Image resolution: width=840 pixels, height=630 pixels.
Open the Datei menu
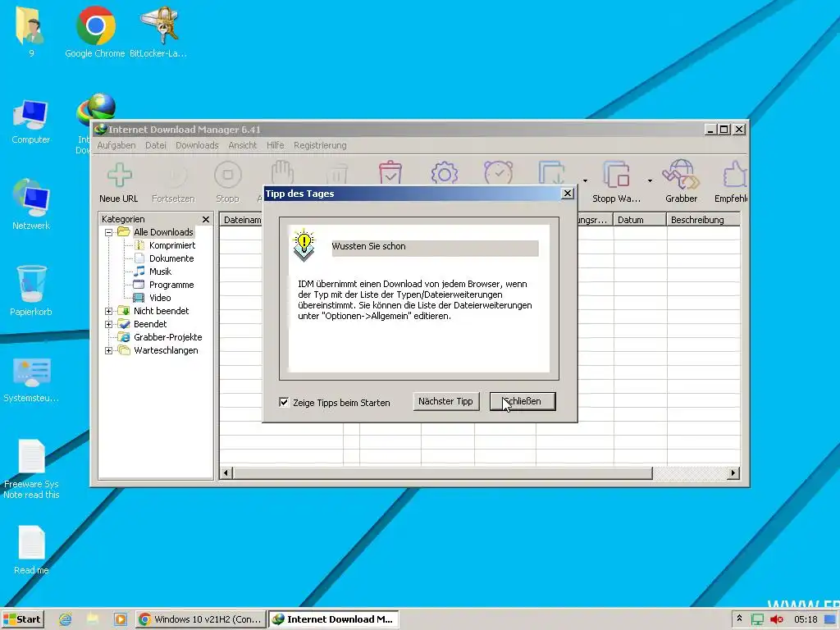click(155, 145)
